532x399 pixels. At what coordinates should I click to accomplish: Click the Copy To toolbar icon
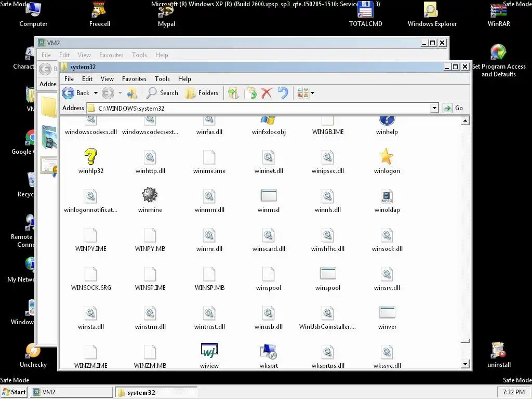[250, 93]
